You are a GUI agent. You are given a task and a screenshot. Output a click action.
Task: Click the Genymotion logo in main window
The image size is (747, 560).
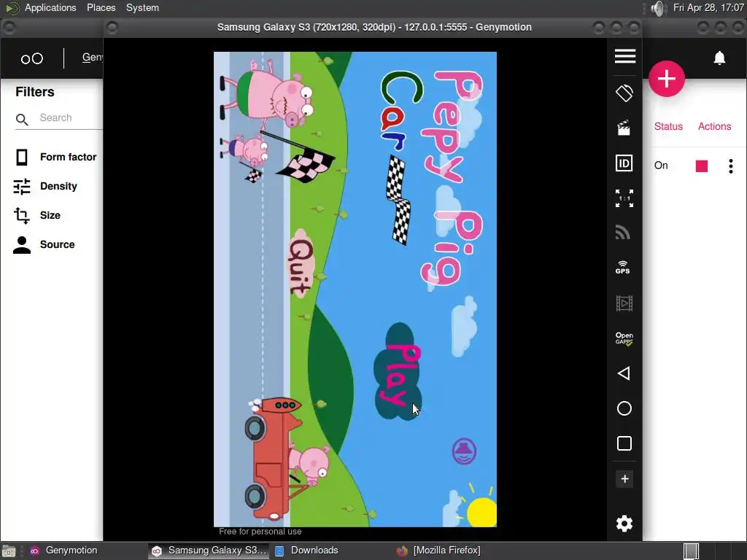point(32,58)
